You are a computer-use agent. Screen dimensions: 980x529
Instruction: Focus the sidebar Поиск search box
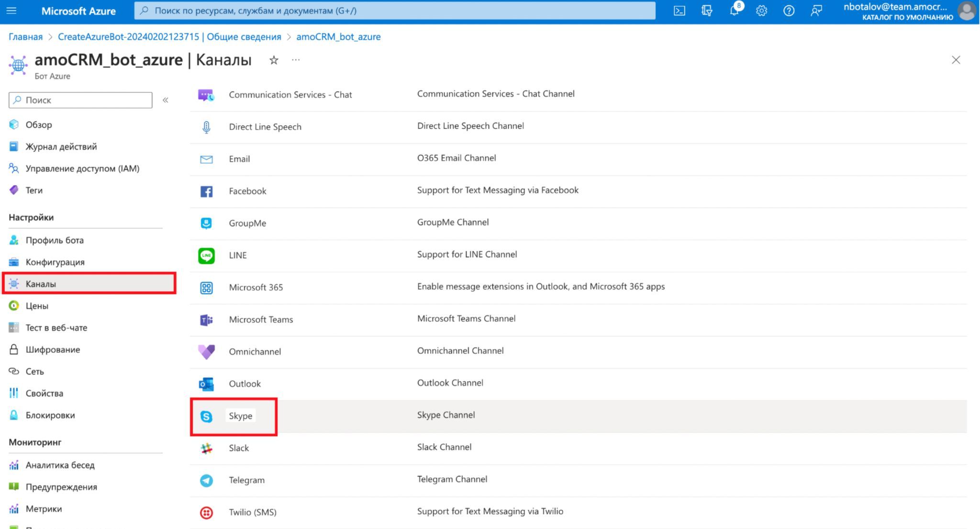pos(80,100)
